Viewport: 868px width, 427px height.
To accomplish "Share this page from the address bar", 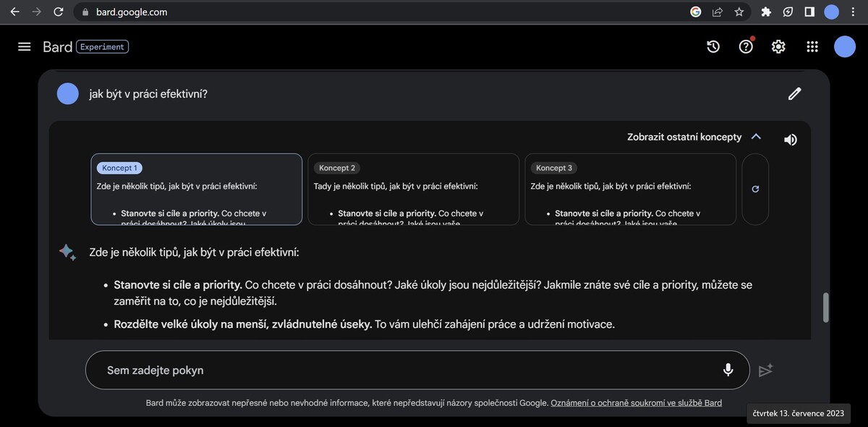I will [718, 12].
